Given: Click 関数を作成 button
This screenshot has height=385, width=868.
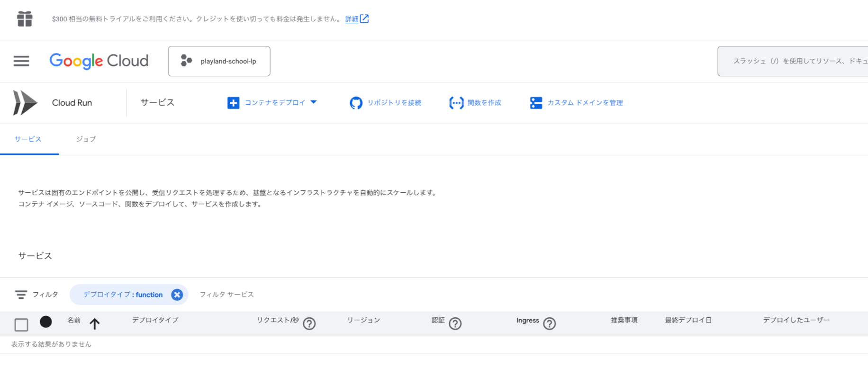Looking at the screenshot, I should [x=484, y=103].
